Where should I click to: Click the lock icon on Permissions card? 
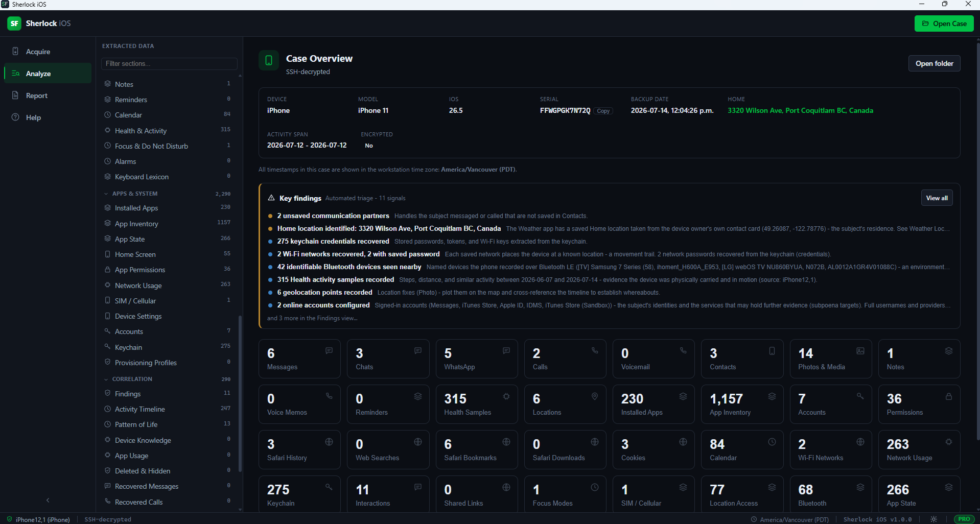click(x=949, y=396)
